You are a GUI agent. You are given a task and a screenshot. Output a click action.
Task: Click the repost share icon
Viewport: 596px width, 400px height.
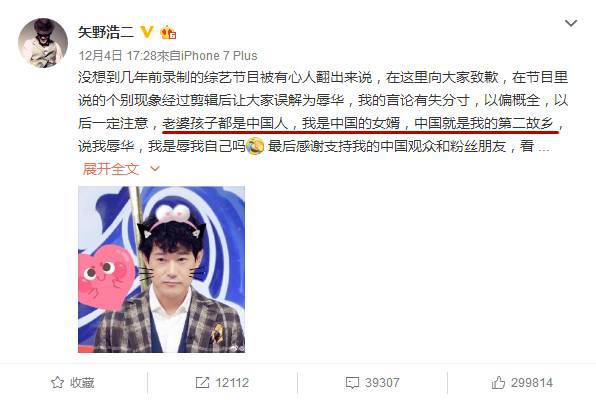[202, 383]
